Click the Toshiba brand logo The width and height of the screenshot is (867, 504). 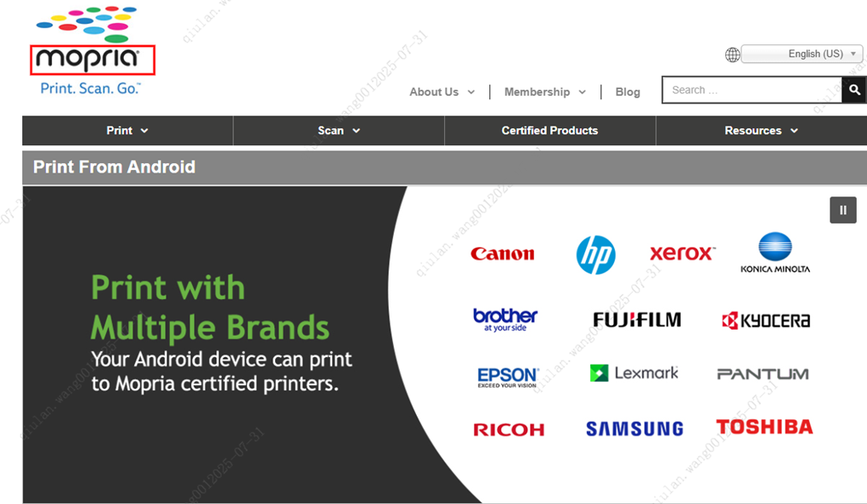[764, 426]
